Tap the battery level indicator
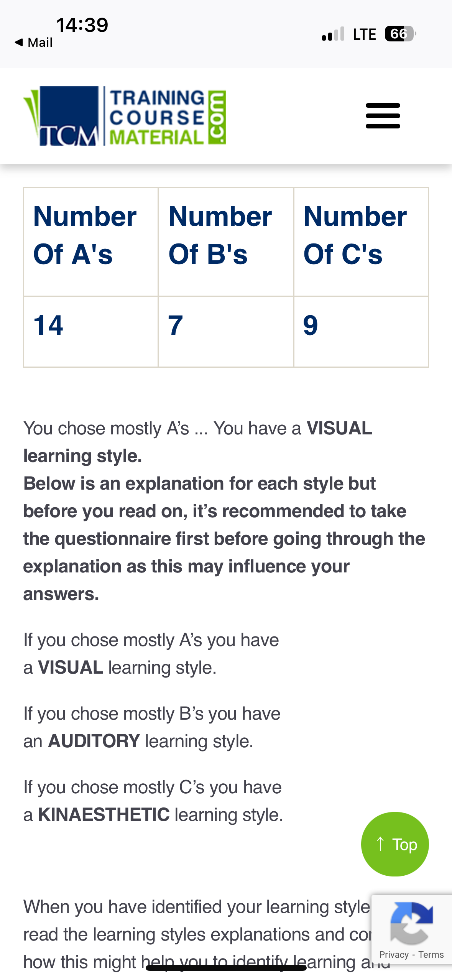 [400, 34]
